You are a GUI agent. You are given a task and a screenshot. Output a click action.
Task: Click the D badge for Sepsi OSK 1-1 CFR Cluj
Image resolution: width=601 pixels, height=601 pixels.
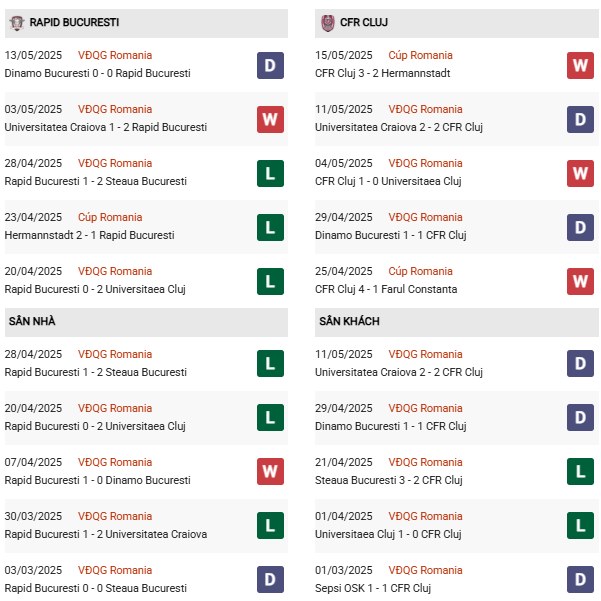point(580,580)
